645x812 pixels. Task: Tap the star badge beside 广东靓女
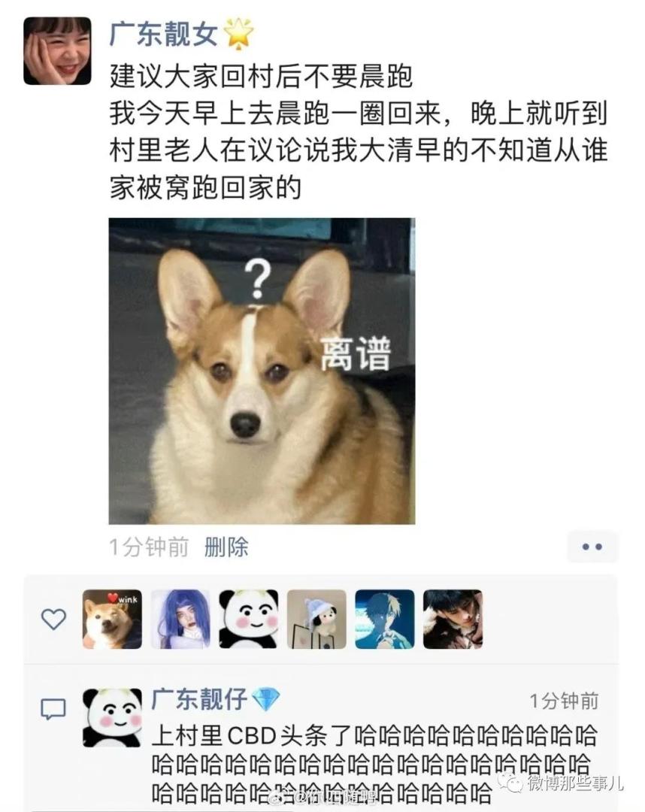(238, 34)
